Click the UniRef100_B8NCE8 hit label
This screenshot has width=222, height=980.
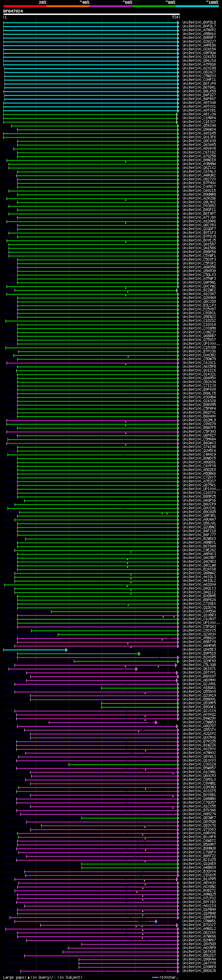click(x=199, y=160)
